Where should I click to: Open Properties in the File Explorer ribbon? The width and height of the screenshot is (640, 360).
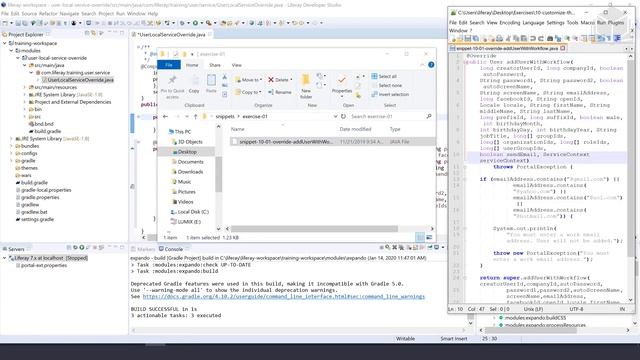point(342,85)
